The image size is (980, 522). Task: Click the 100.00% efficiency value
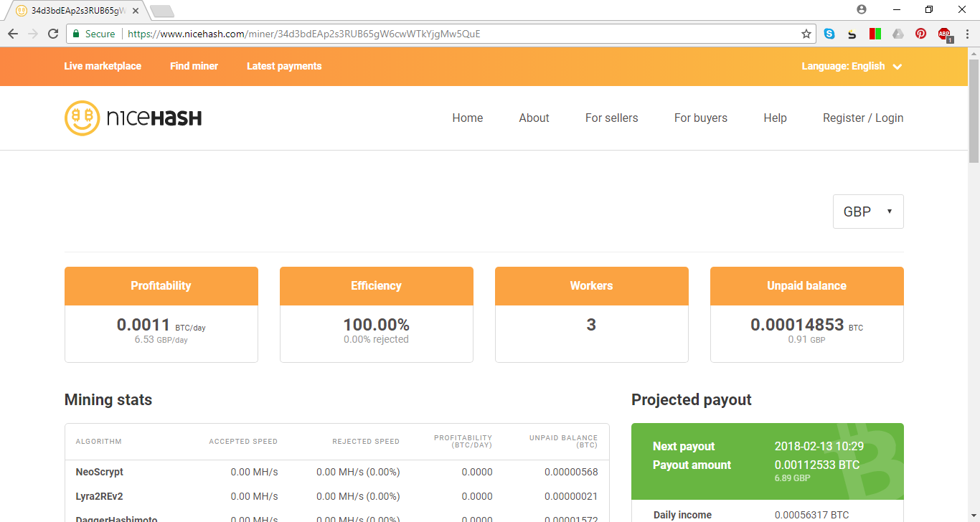pos(377,325)
